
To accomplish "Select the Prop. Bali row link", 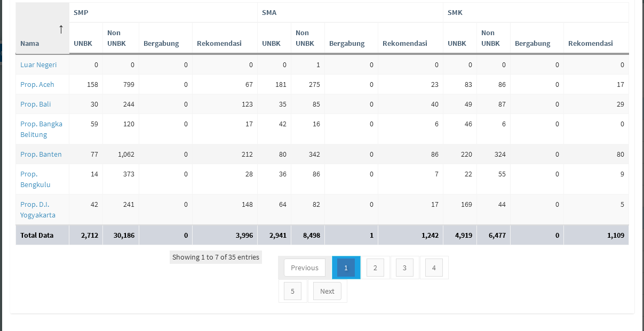I will point(36,104).
